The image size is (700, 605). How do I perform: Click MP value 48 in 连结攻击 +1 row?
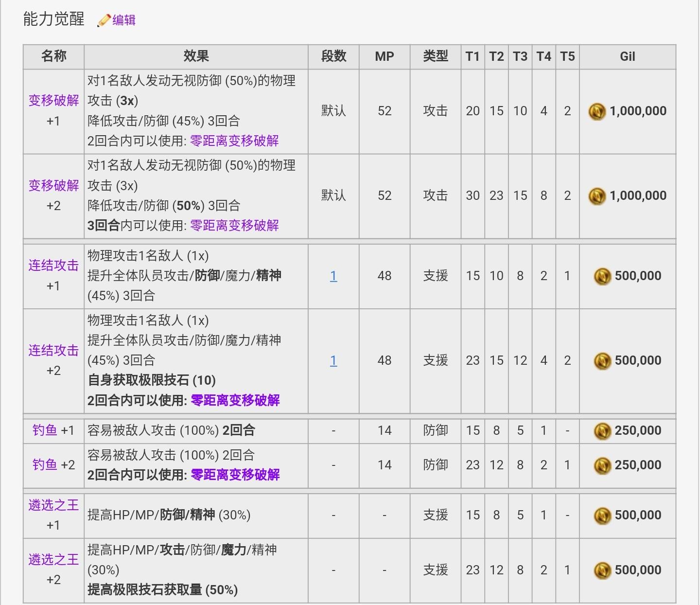coord(385,276)
